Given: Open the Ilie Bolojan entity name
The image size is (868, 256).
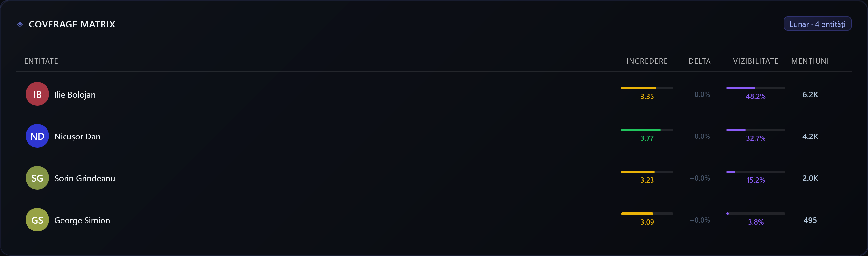Looking at the screenshot, I should 75,95.
